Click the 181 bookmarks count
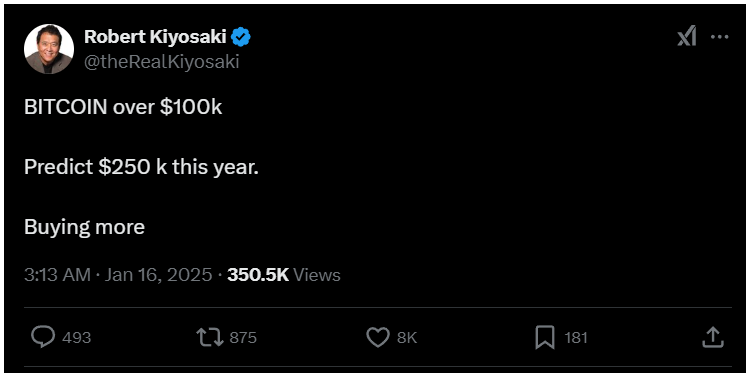The image size is (750, 377). coord(576,338)
